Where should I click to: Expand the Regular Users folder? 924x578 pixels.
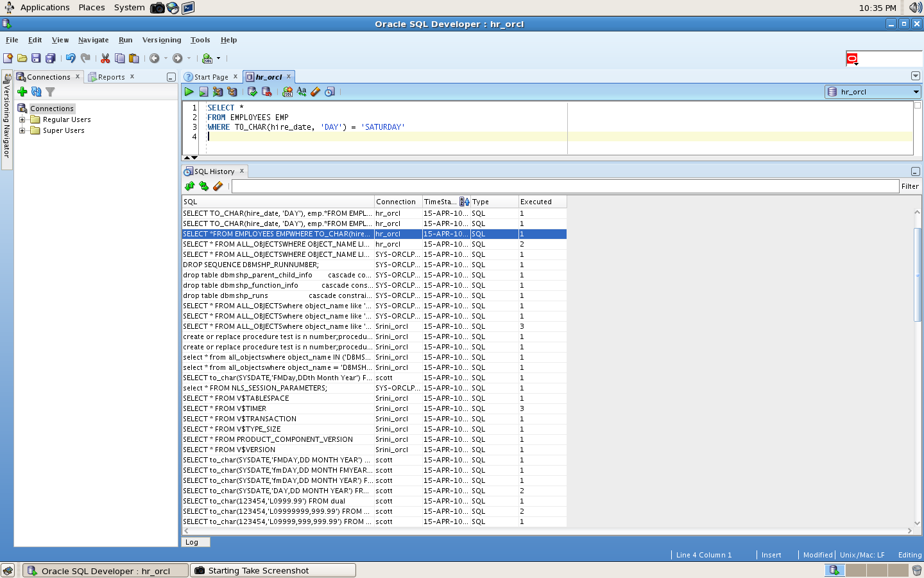pos(22,120)
